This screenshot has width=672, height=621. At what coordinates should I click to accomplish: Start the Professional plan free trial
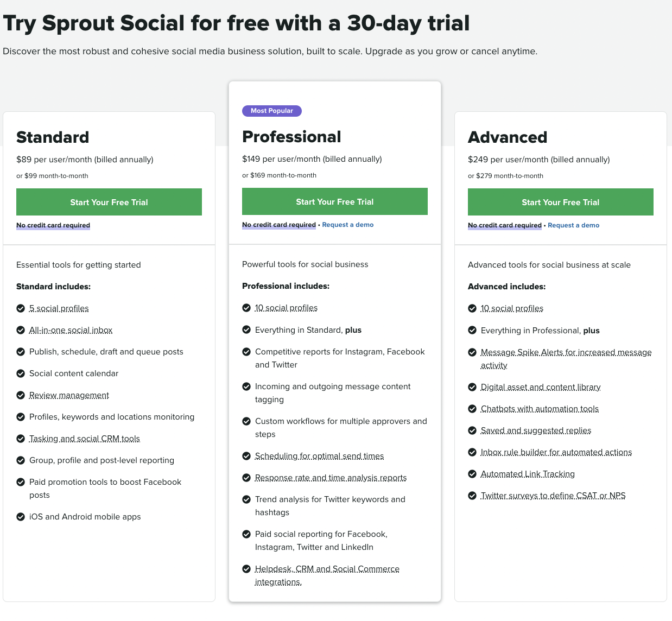coord(335,201)
